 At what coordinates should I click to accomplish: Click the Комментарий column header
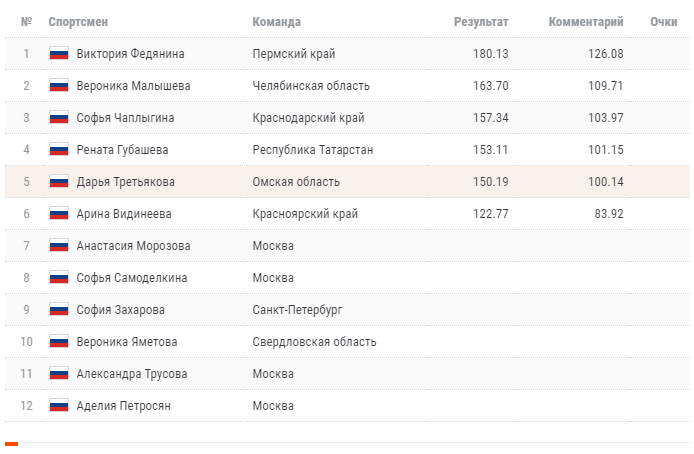click(586, 22)
